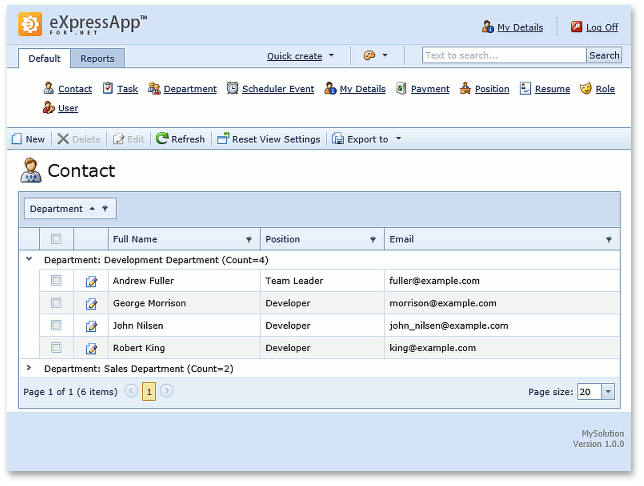This screenshot has height=486, width=644.
Task: Check the box for George Morrison
Action: coord(56,303)
